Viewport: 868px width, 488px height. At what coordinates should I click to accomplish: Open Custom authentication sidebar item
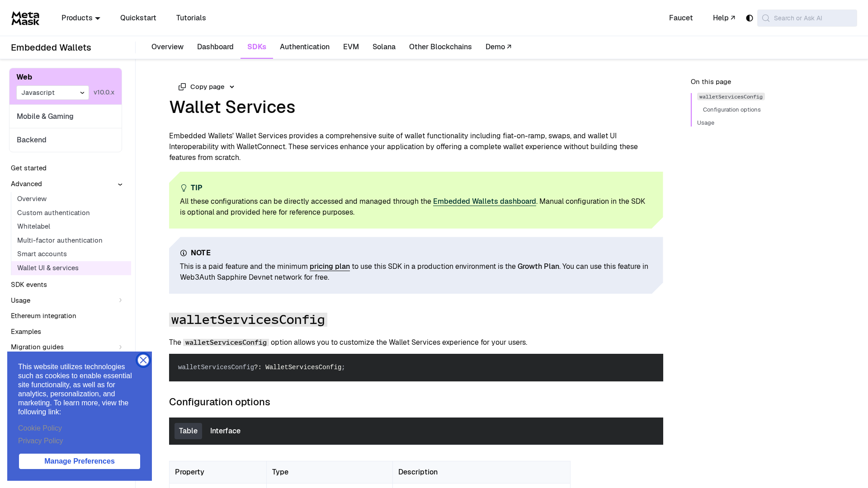[53, 213]
